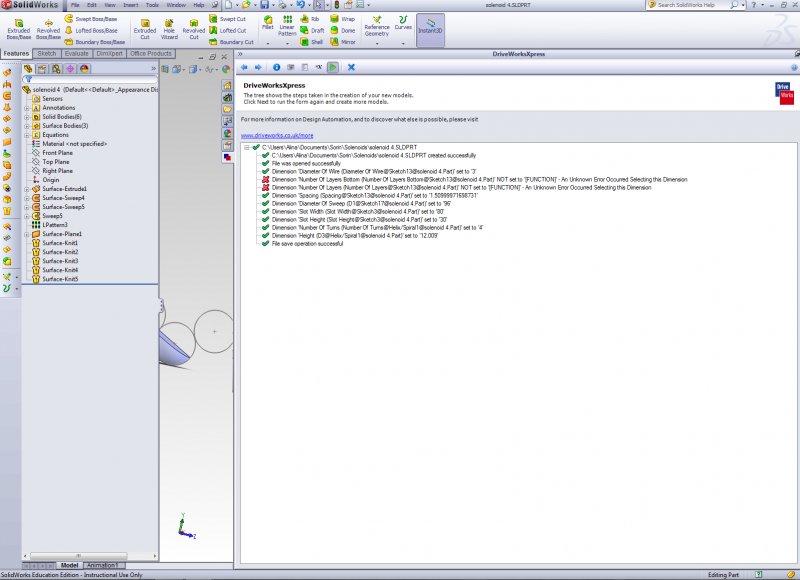Open the Curves tool
Screen dimensions: 800x580
pyautogui.click(x=403, y=23)
